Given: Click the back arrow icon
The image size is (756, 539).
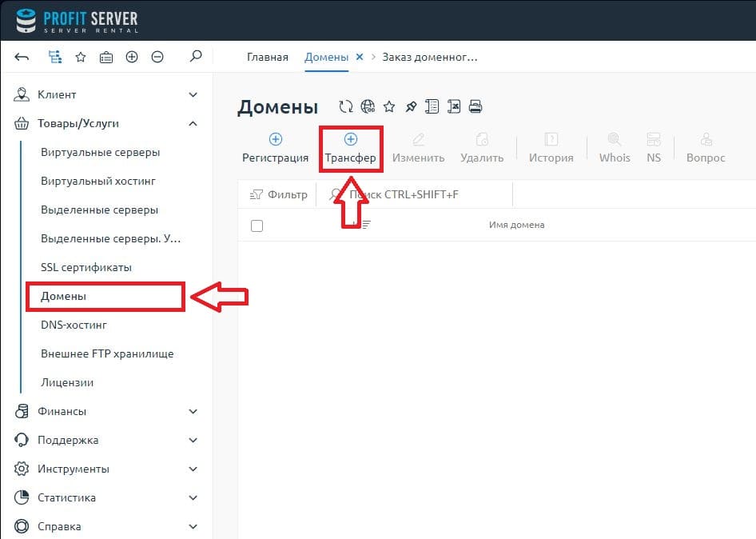Looking at the screenshot, I should [22, 58].
